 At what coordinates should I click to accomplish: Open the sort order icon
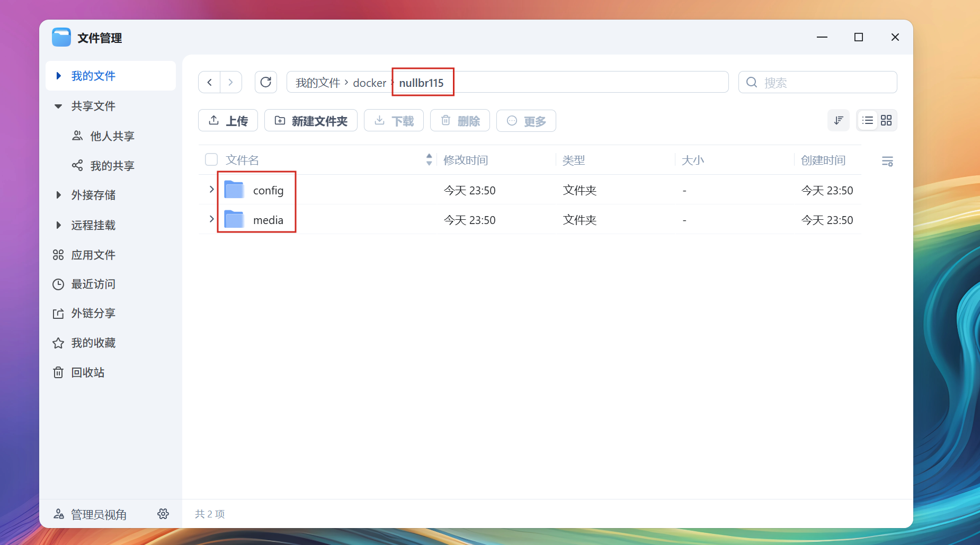tap(838, 121)
